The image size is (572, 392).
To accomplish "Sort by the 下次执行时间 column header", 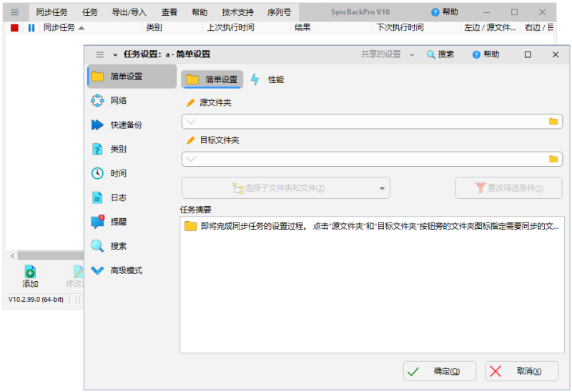I will tap(417, 28).
